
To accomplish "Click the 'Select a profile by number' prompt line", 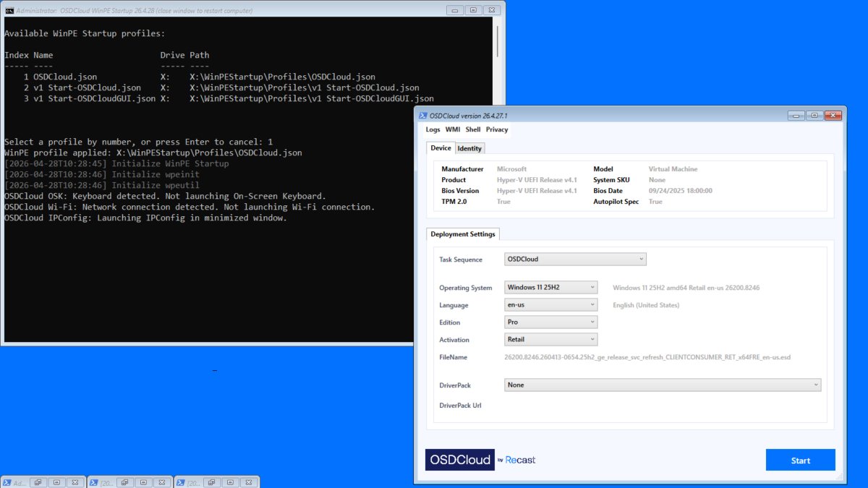I will 138,142.
